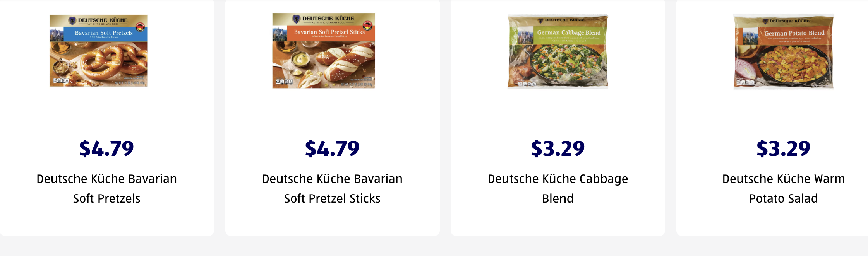
Task: Click the Deutsche Küche logo on pretzel sticks box
Action: [x=324, y=19]
